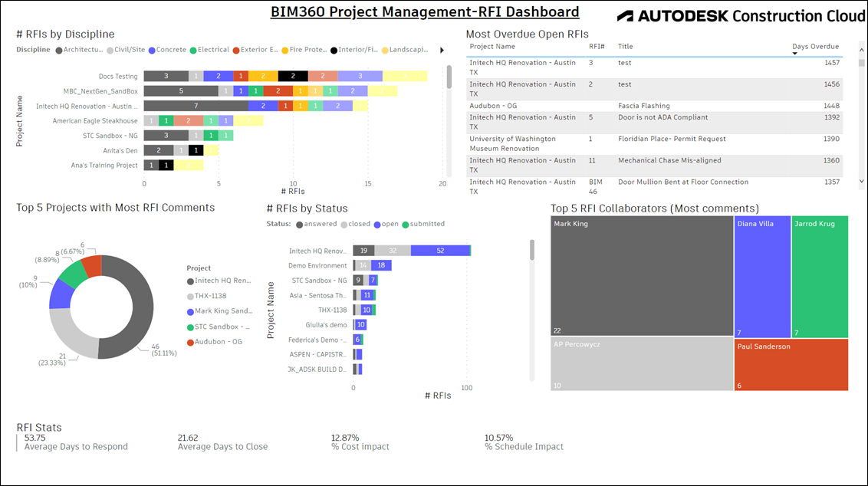Select the Concrete legend entry

tap(167, 50)
